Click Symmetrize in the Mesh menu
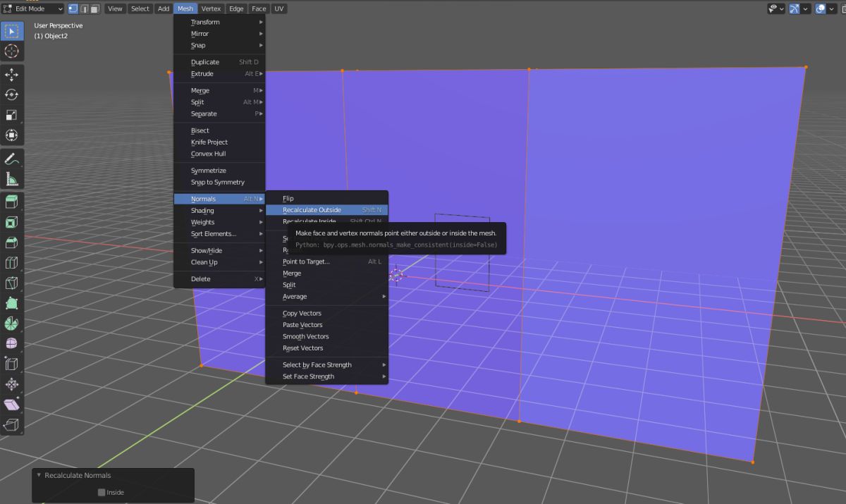This screenshot has height=504, width=846. pos(219,171)
